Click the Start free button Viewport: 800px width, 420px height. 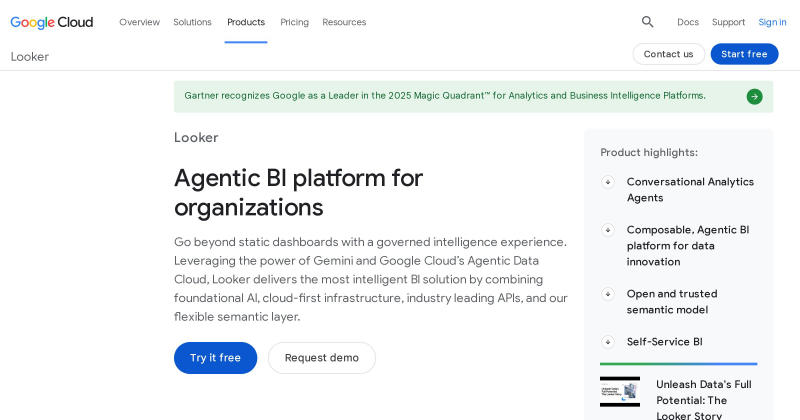coord(744,54)
